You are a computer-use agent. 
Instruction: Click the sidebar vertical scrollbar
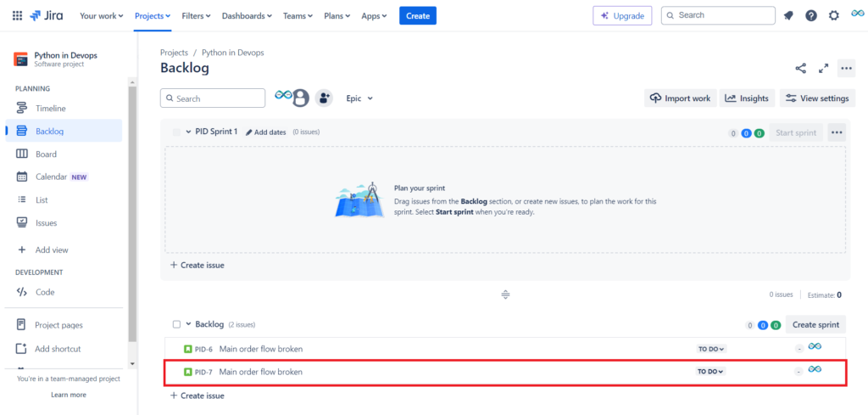point(131,213)
